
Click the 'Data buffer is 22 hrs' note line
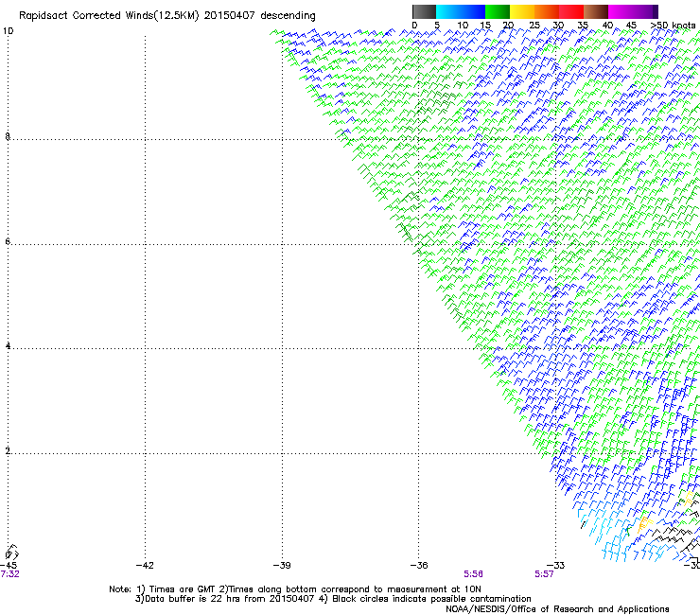pyautogui.click(x=333, y=599)
